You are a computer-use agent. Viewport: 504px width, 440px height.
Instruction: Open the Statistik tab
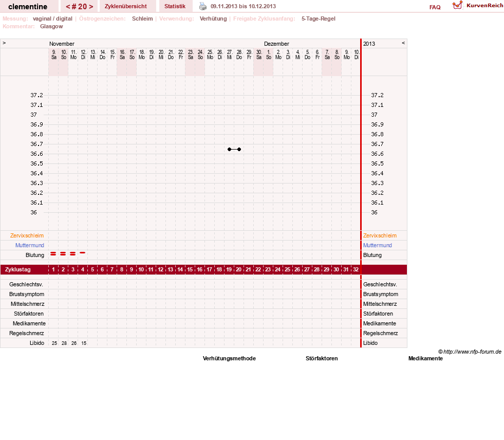pos(175,6)
